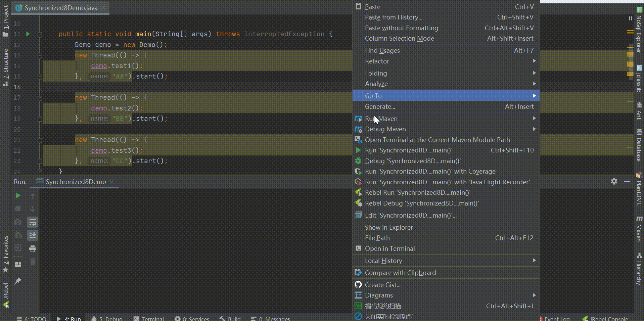This screenshot has height=321, width=644.
Task: Select Rebel Debug 'Synchronized8D....main()'
Action: tap(446, 203)
